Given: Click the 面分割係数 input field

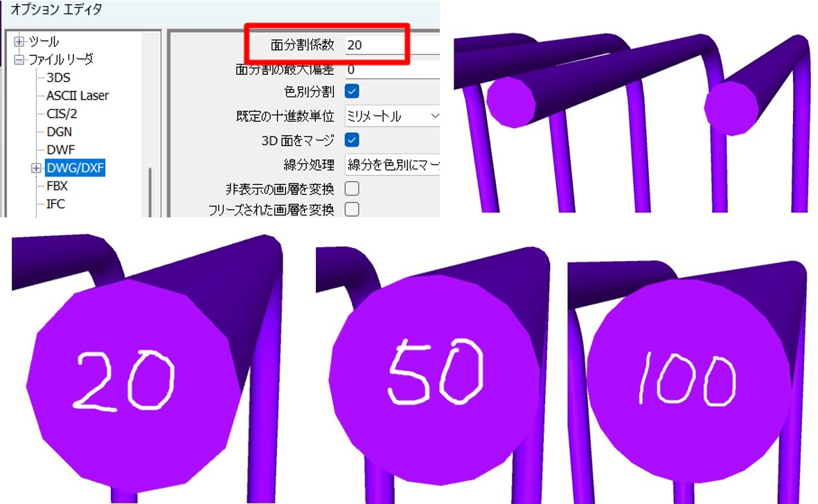Looking at the screenshot, I should click(x=374, y=45).
